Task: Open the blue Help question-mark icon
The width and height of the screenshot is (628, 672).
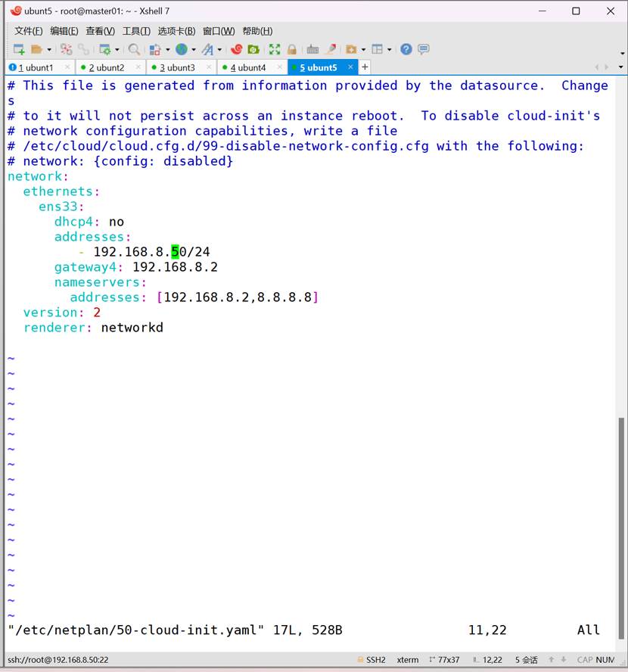Action: [406, 49]
